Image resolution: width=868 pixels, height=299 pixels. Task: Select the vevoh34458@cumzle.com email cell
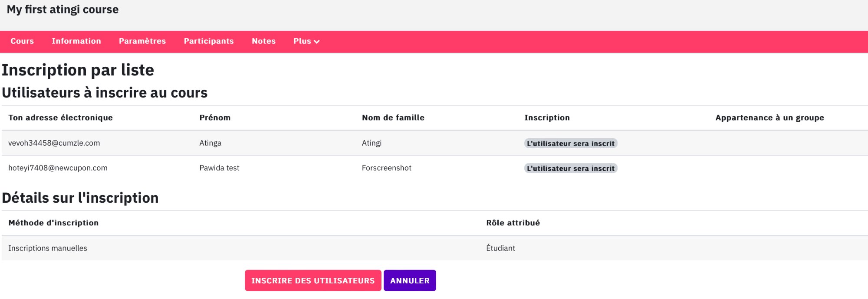pos(54,143)
